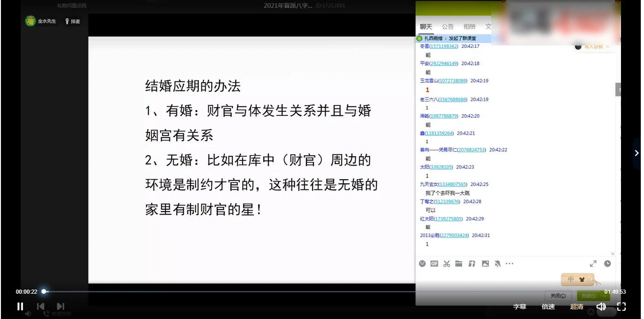
Task: Click the current time 00:00:22
Action: 26,292
